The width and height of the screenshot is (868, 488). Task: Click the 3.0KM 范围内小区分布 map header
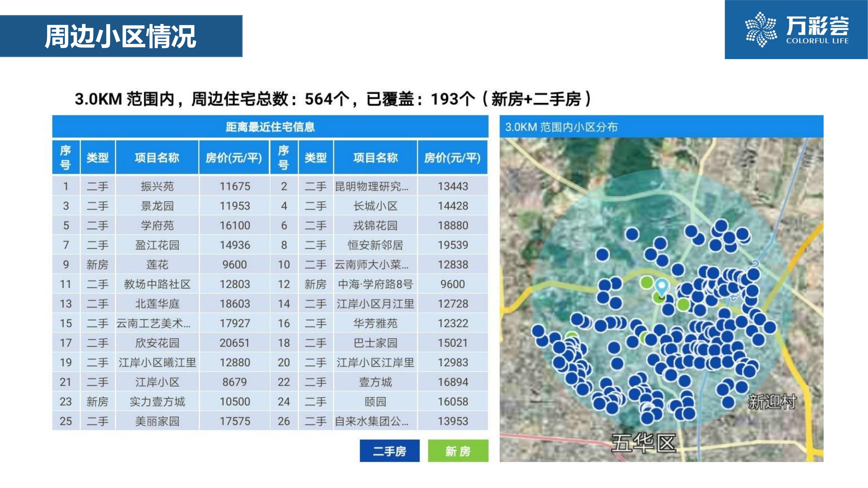[x=662, y=127]
